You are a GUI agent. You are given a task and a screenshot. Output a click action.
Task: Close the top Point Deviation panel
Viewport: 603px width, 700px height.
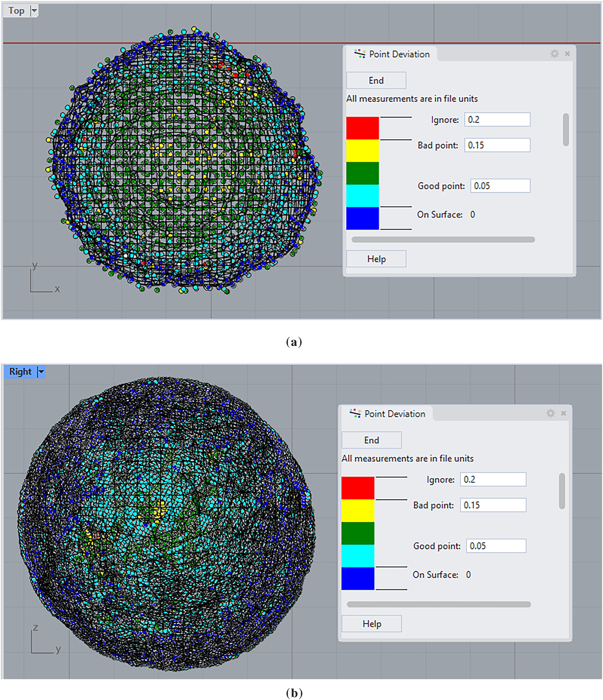click(567, 54)
